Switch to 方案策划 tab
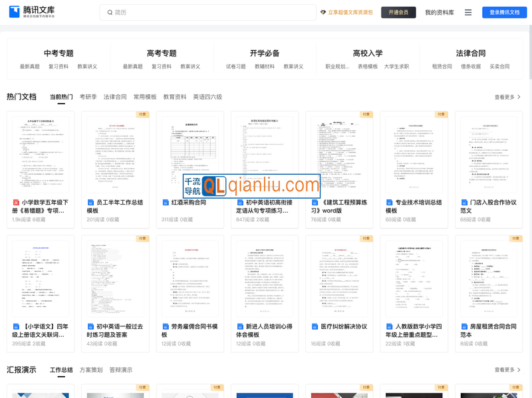 [x=91, y=370]
